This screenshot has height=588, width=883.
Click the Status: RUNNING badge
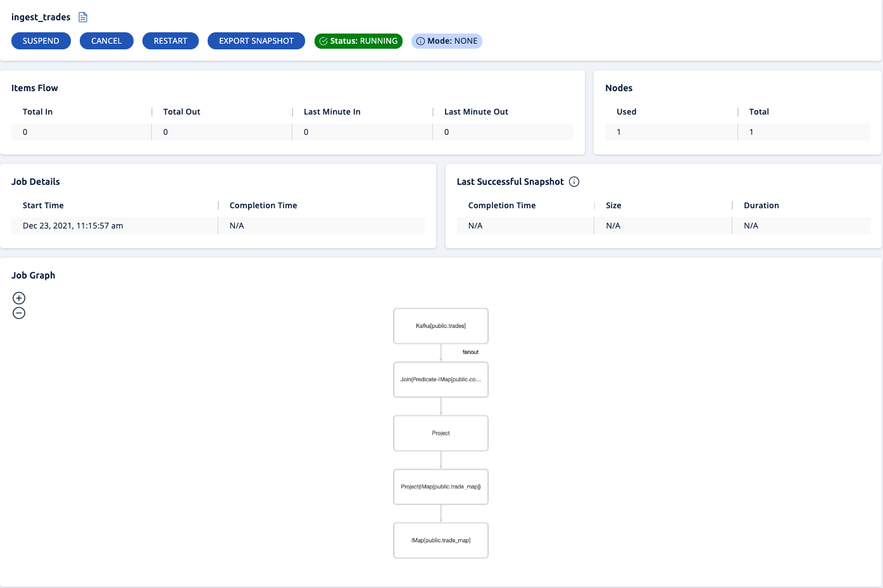[358, 41]
